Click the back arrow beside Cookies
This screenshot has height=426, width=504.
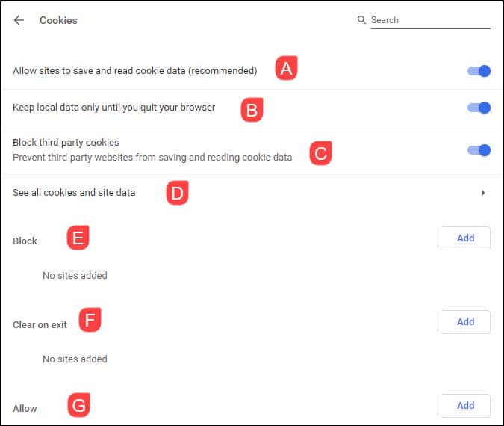click(19, 20)
